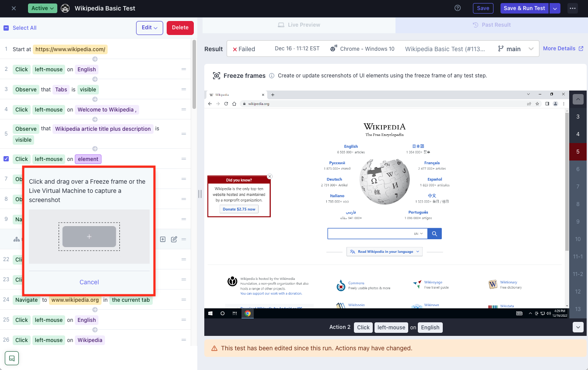Viewport: 588px width, 370px height.
Task: Select freeze frame step 6
Action: [578, 169]
